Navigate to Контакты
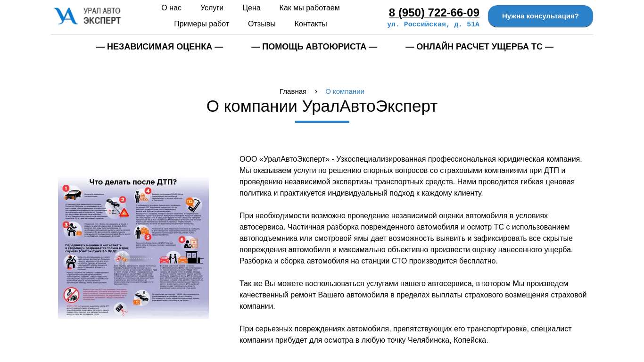 coord(310,24)
